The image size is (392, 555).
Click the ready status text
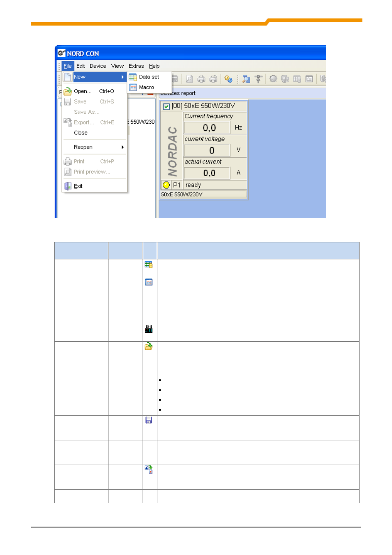click(193, 185)
